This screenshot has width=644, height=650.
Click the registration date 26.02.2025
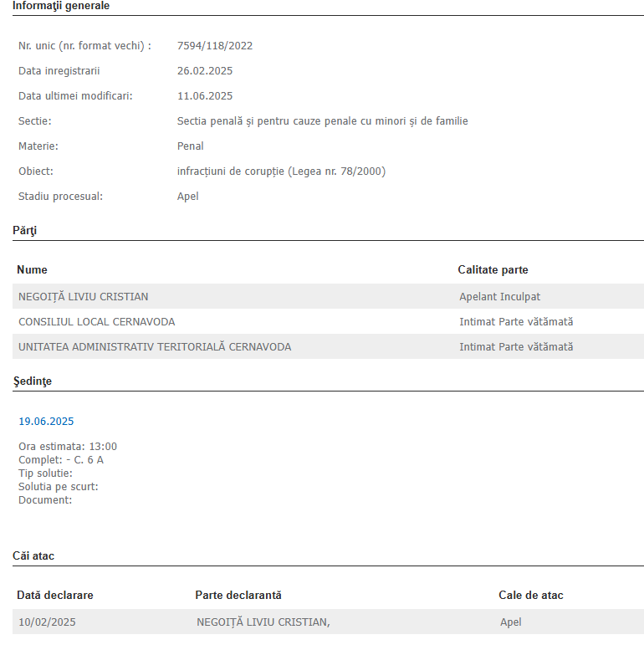click(x=205, y=71)
